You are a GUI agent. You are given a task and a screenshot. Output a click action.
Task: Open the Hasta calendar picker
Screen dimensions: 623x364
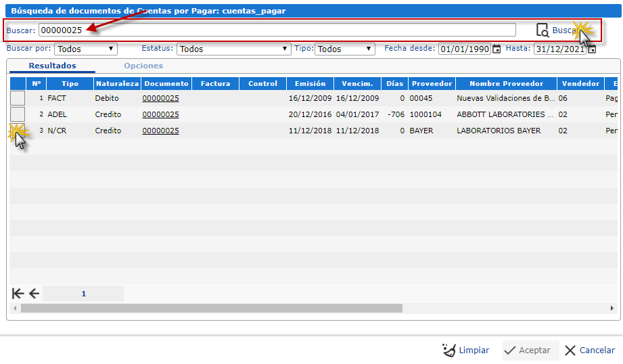click(x=592, y=49)
